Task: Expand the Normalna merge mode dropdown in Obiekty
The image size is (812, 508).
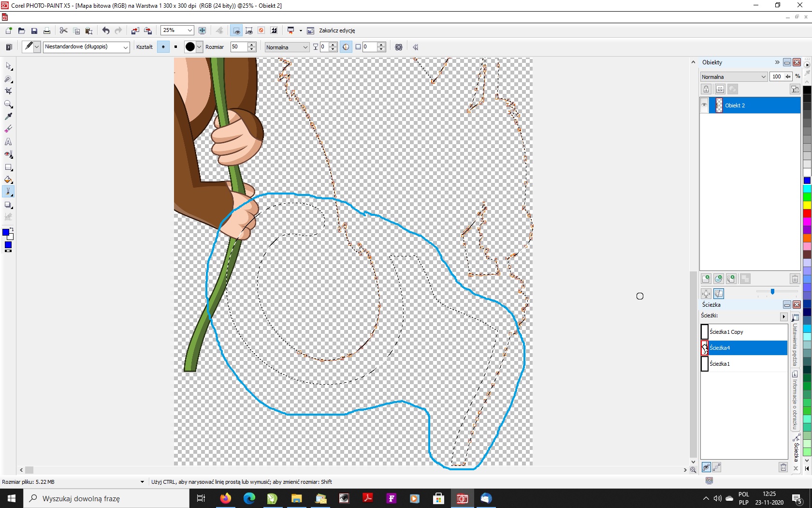Action: tap(763, 77)
